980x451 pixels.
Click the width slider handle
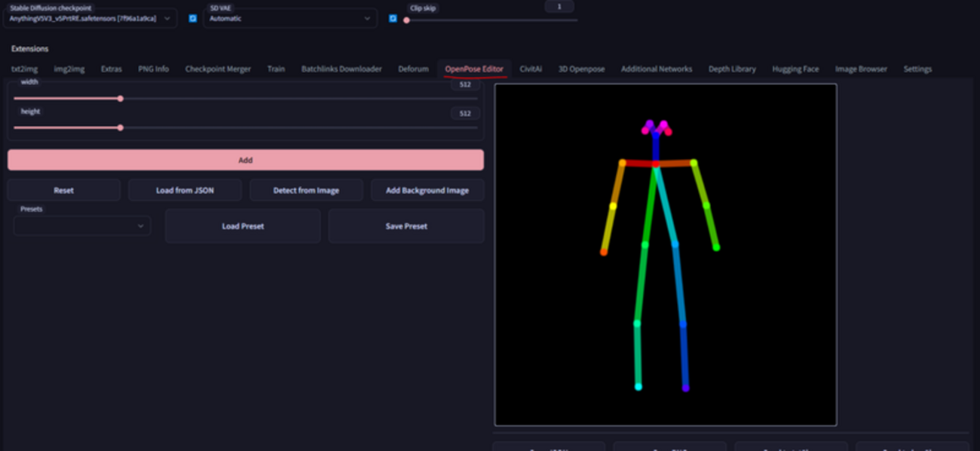coord(121,98)
